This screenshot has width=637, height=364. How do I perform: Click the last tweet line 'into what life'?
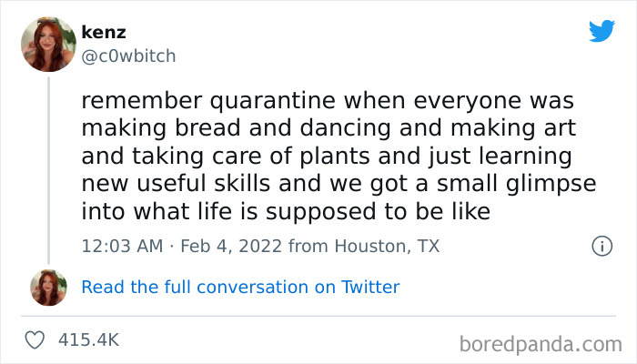point(287,212)
